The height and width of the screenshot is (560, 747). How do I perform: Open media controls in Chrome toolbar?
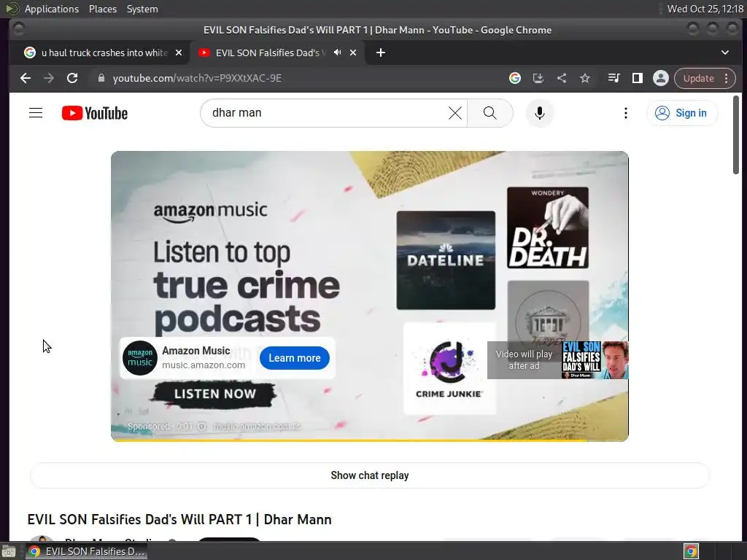(614, 78)
